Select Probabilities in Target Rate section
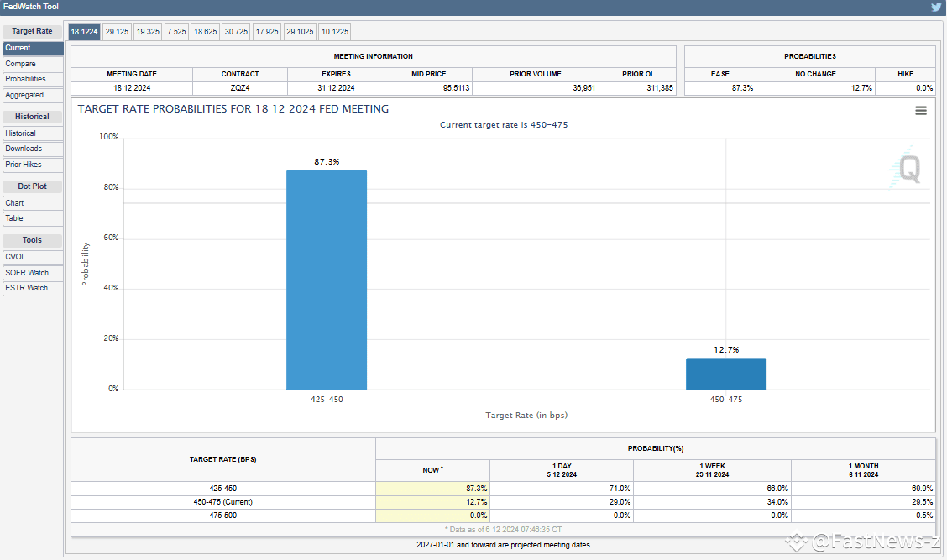 point(33,79)
